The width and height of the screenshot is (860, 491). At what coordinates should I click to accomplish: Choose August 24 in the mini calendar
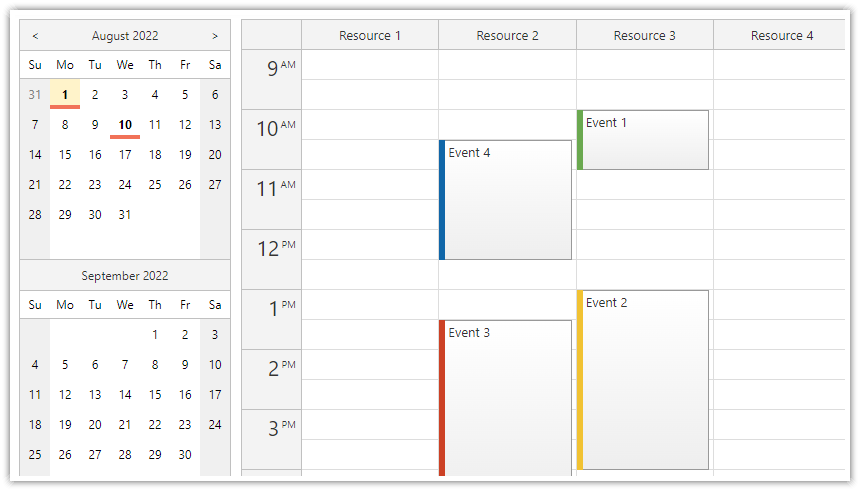click(x=125, y=184)
